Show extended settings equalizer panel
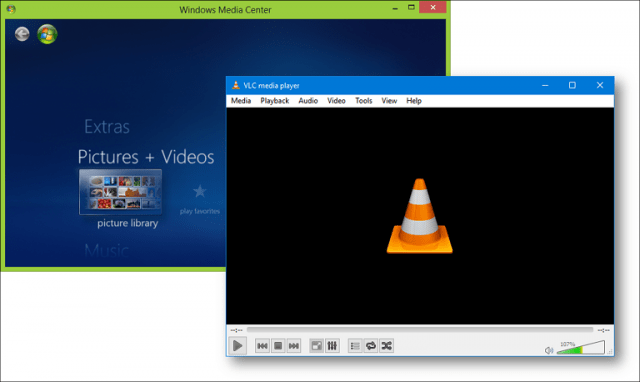Screen dimensions: 640x382 332,346
